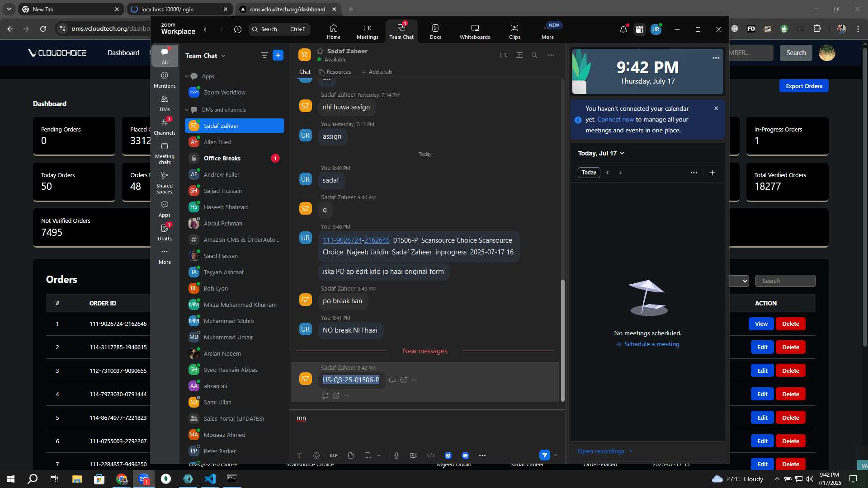868x488 pixels.
Task: Record audio message with microphone icon
Action: [x=396, y=455]
